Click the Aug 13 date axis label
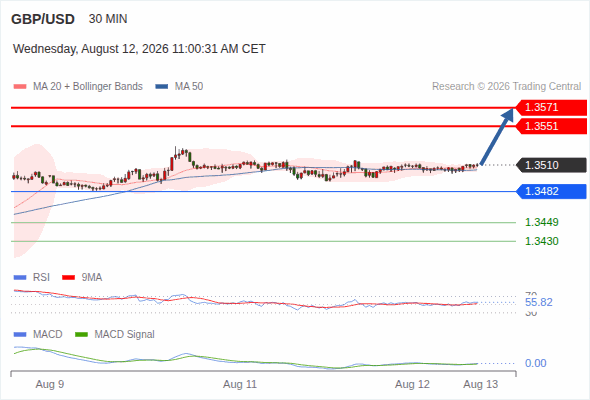 [481, 385]
